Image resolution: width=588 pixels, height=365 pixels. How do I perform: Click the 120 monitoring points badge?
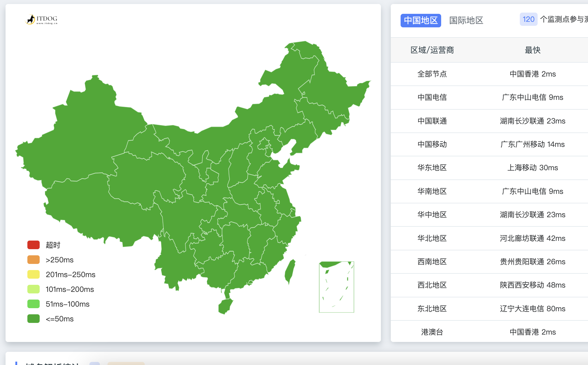point(528,19)
